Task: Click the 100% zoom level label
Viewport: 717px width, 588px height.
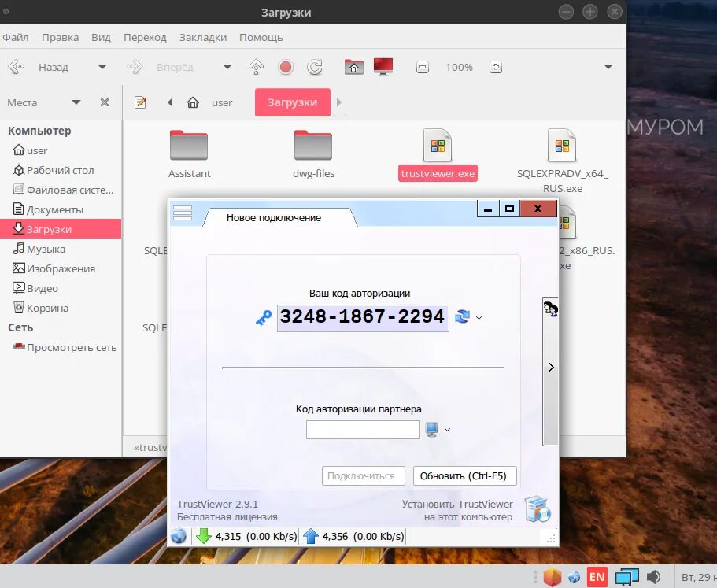Action: (459, 67)
